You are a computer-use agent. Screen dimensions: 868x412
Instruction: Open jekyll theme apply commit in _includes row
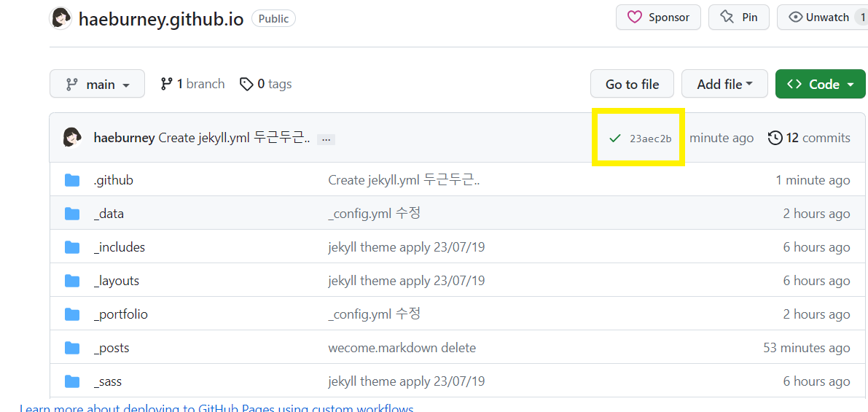(407, 247)
